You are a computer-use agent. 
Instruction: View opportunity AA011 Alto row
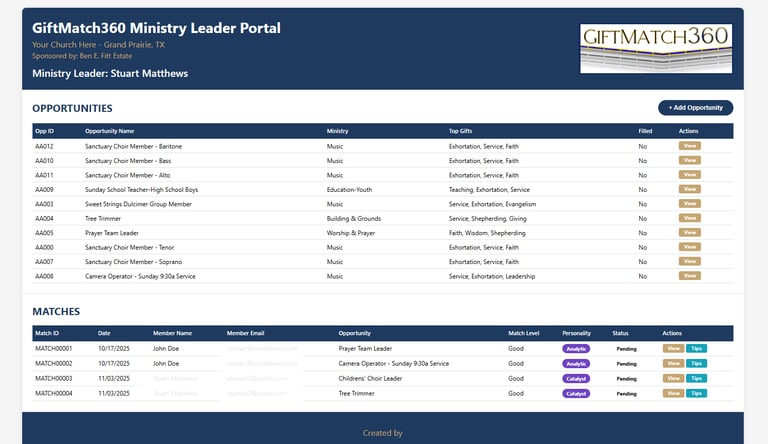(690, 175)
